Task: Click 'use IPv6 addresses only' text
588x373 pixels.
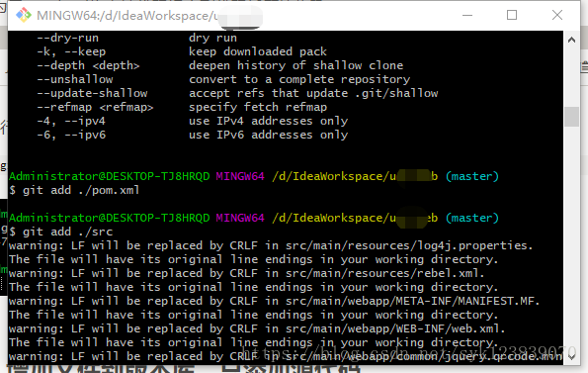Action: tap(268, 136)
